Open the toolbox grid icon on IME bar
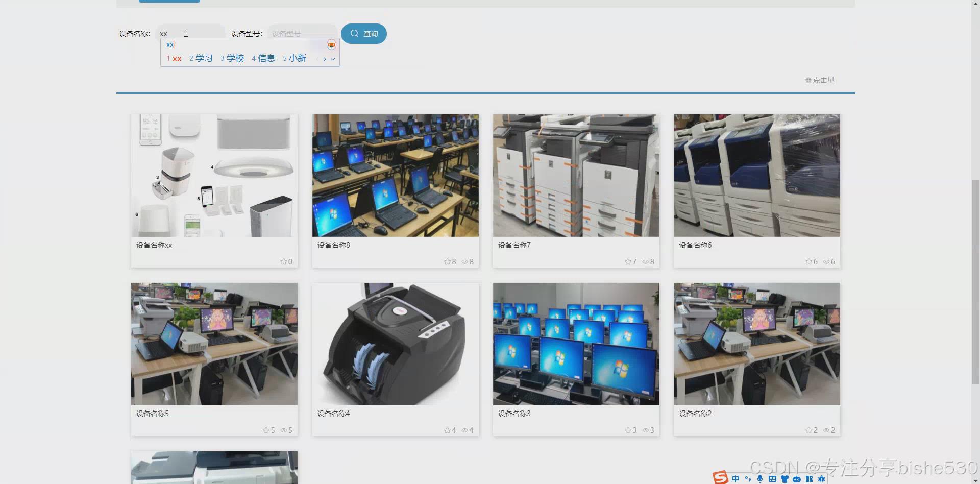The height and width of the screenshot is (484, 980). 809,479
